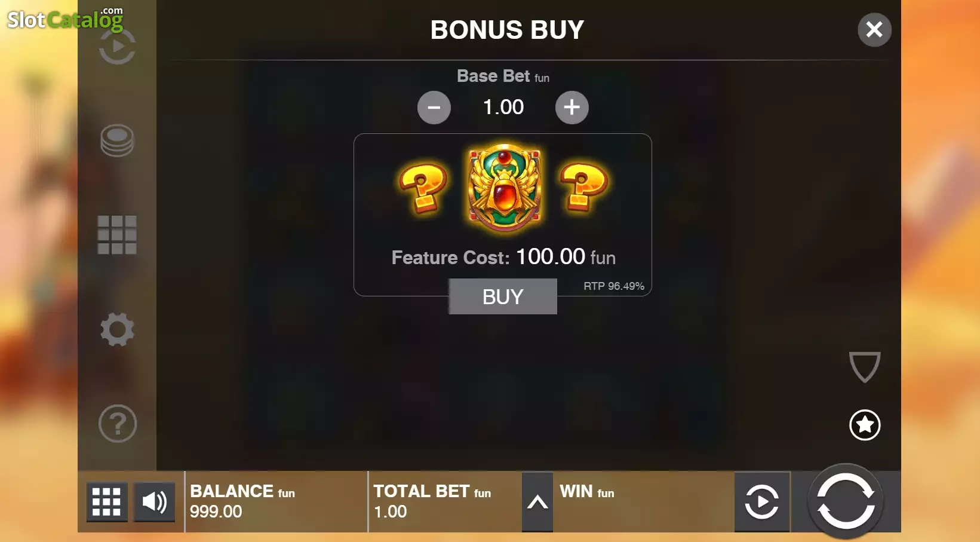Click the Total Bet amount panel
This screenshot has width=980, height=542.
coord(445,501)
